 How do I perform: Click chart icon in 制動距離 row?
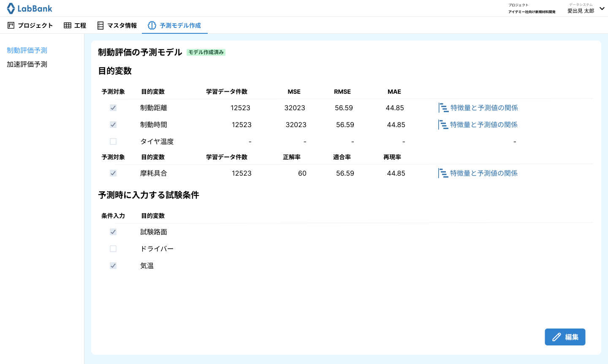pos(443,108)
